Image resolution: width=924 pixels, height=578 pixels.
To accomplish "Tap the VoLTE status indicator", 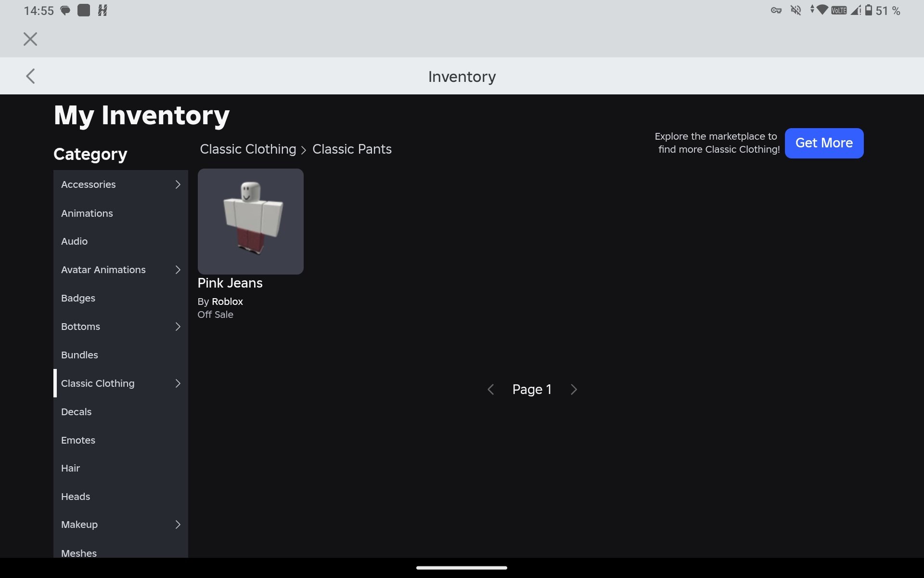I will point(839,10).
